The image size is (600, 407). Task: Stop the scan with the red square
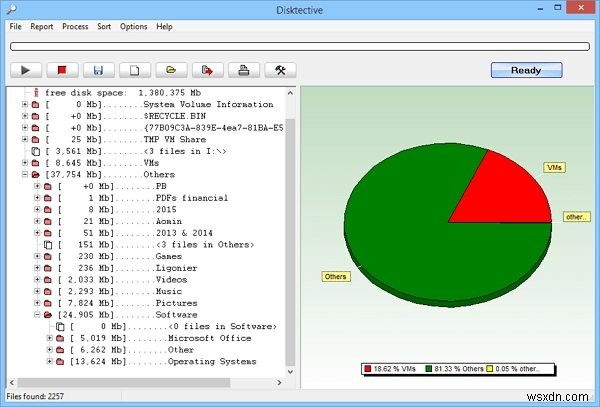pyautogui.click(x=62, y=70)
